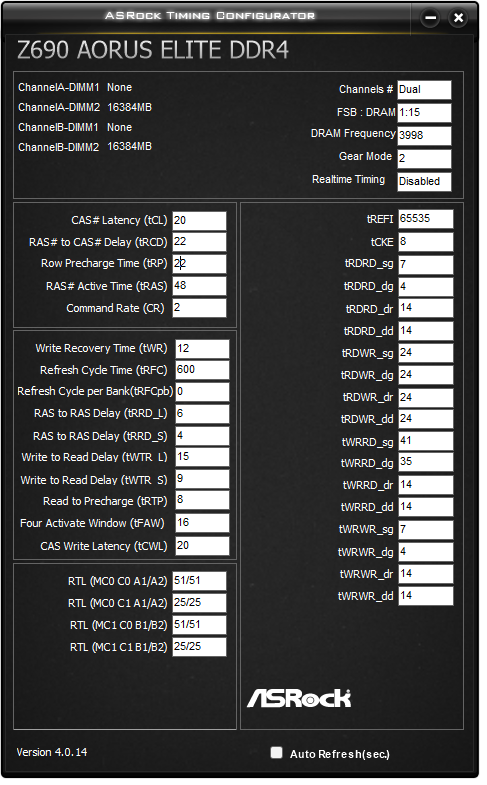Click the ChannelB-DIMM2 16384MB entry
Image resolution: width=487 pixels, height=785 pixels.
85,147
